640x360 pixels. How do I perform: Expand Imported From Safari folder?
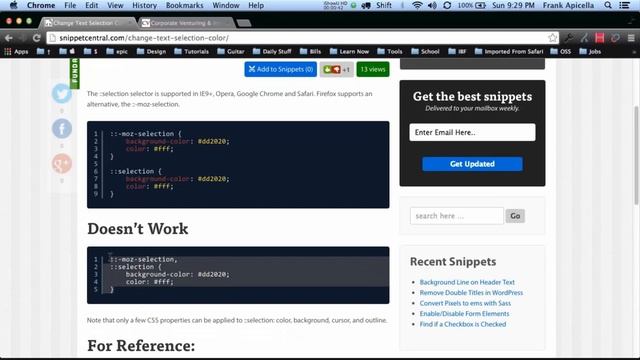pos(509,51)
